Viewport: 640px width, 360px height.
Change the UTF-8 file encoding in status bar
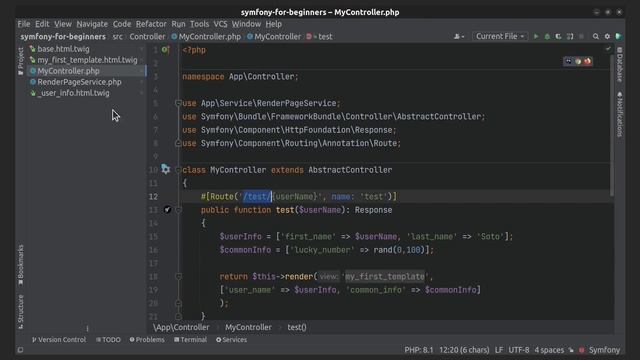click(519, 350)
